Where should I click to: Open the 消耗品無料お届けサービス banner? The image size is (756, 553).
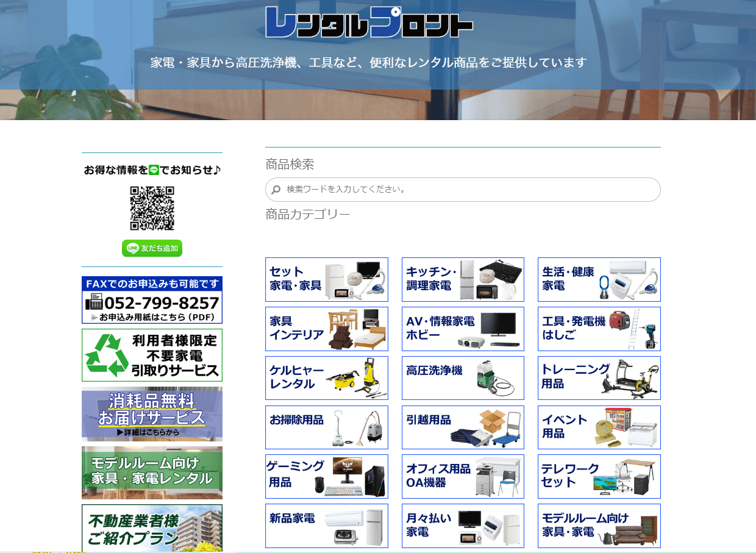152,413
